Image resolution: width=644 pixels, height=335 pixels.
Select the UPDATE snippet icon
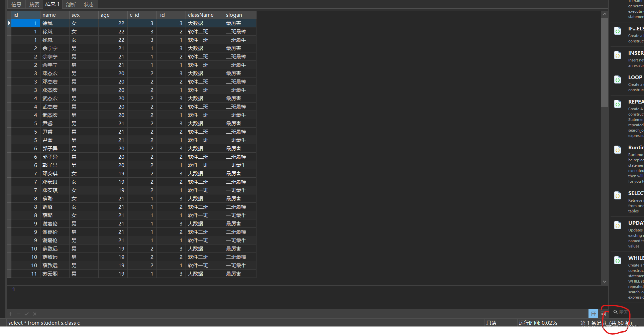pos(618,225)
